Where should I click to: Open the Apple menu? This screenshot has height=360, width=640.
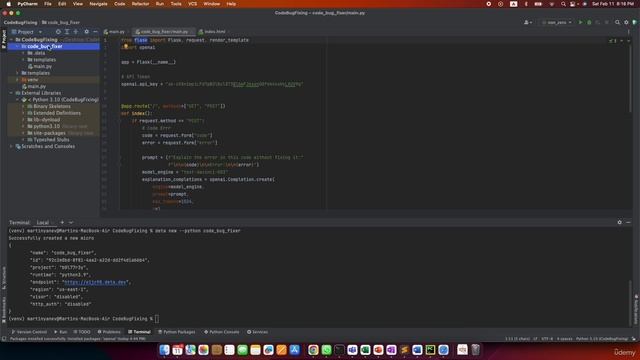pos(8,4)
